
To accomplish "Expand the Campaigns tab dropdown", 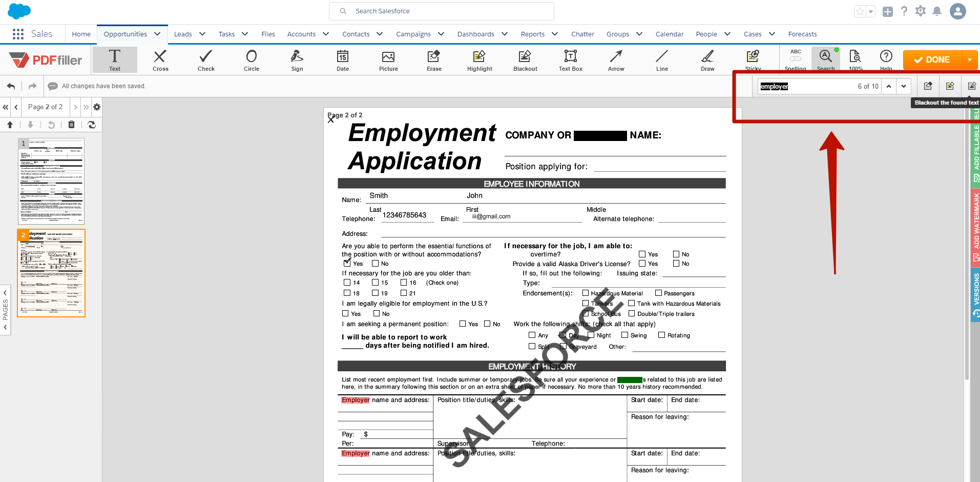I will [441, 34].
